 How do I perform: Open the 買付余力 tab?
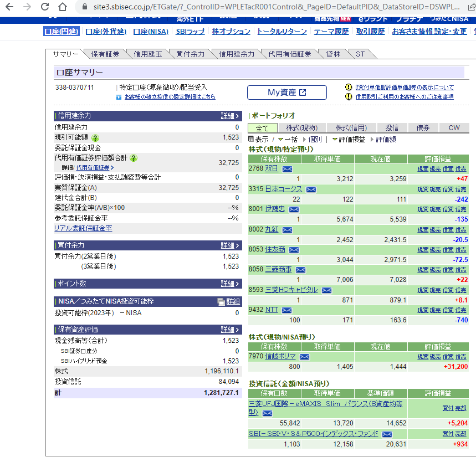point(190,54)
